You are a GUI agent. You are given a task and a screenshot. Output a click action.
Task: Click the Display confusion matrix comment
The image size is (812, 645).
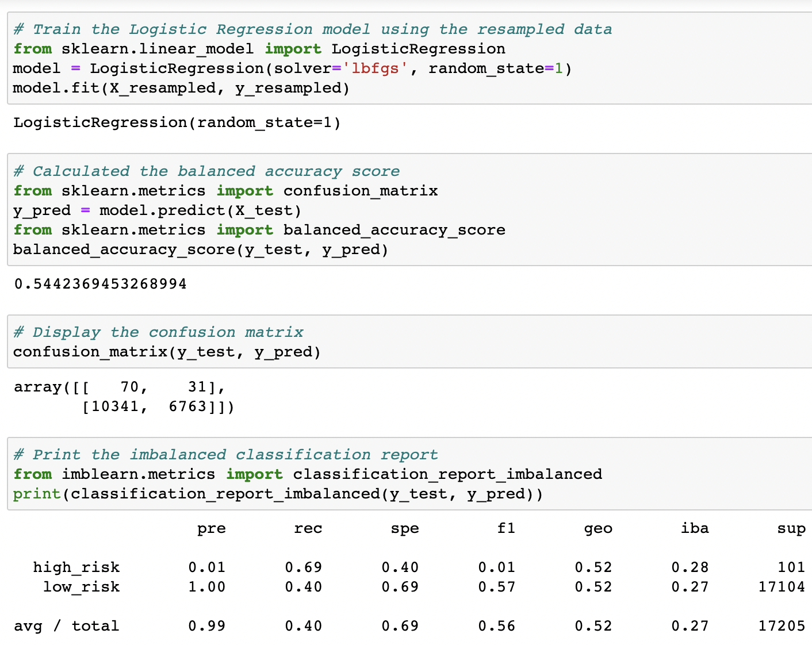[158, 332]
